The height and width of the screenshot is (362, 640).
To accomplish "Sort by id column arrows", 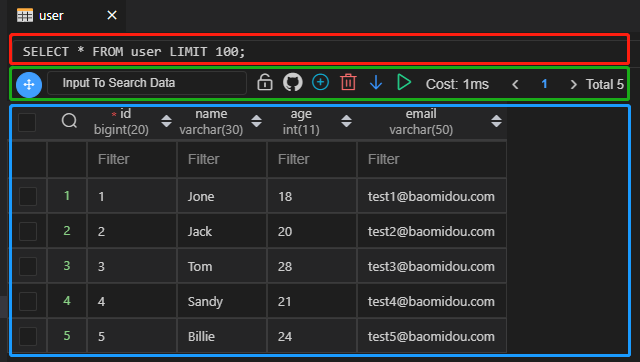I will (x=166, y=121).
